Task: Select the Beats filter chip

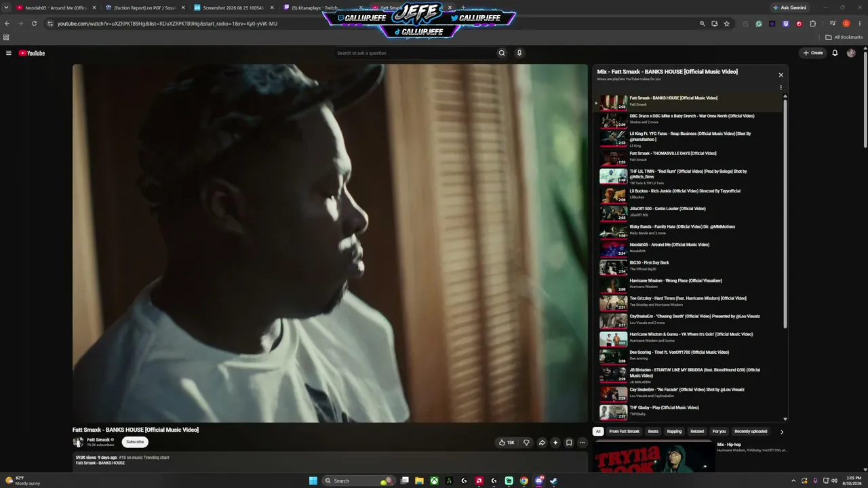Action: coord(653,432)
